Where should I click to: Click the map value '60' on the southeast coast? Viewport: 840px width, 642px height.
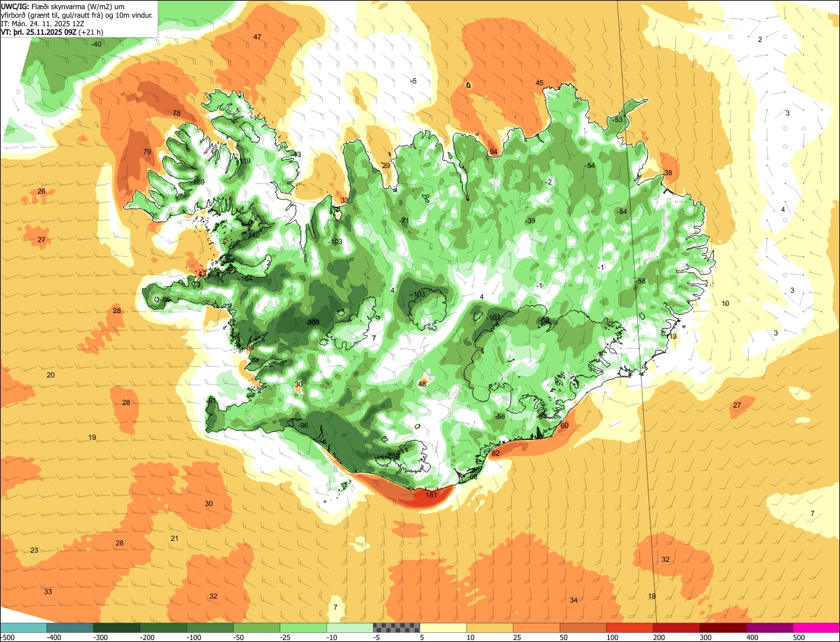(x=564, y=425)
